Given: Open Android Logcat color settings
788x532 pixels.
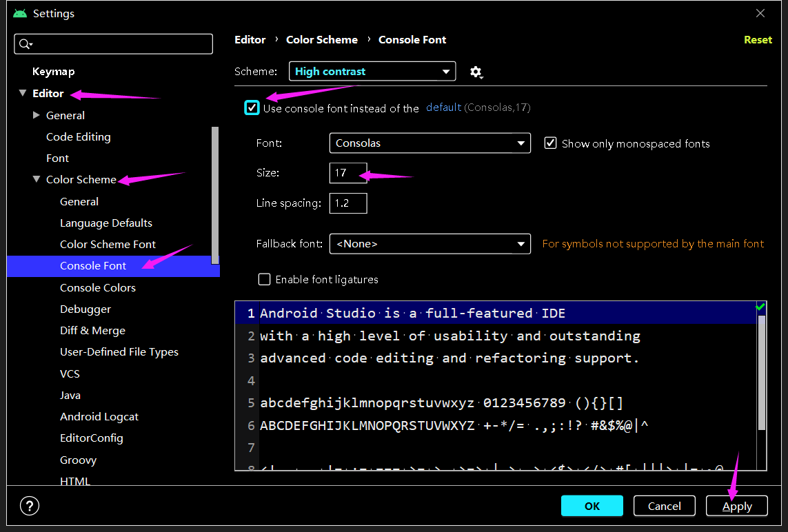Looking at the screenshot, I should [99, 417].
